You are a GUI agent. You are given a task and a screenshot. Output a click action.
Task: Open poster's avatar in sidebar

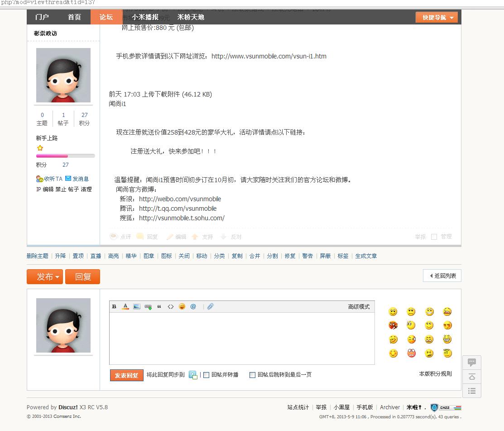pyautogui.click(x=63, y=75)
